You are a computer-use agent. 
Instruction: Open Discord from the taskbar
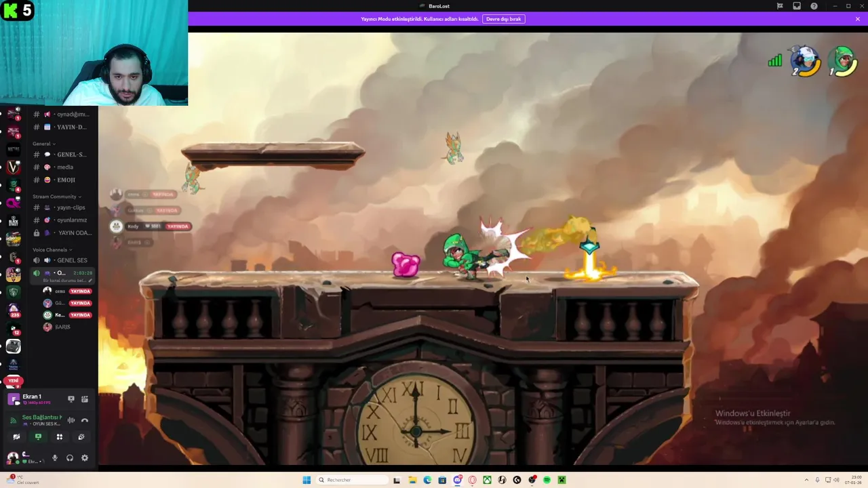(x=457, y=480)
